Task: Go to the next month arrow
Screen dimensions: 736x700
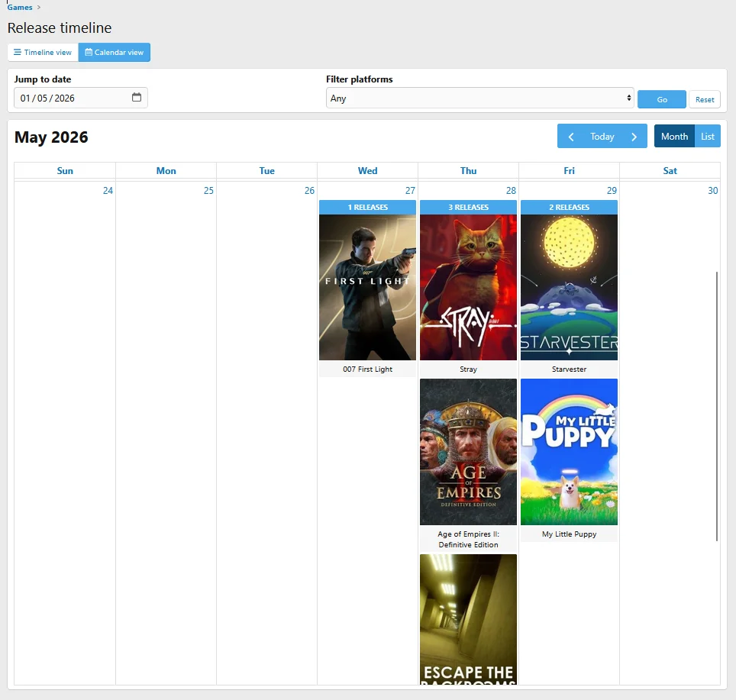Action: click(634, 137)
